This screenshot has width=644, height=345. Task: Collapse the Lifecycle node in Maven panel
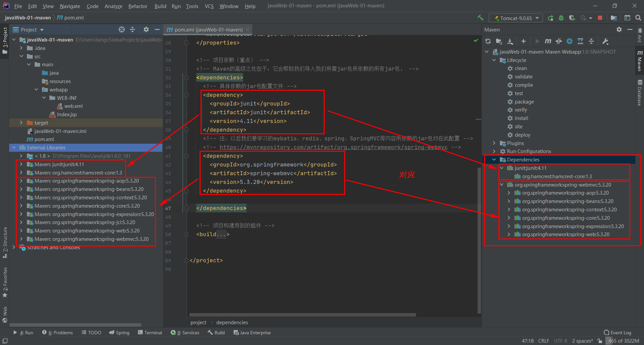click(x=494, y=60)
